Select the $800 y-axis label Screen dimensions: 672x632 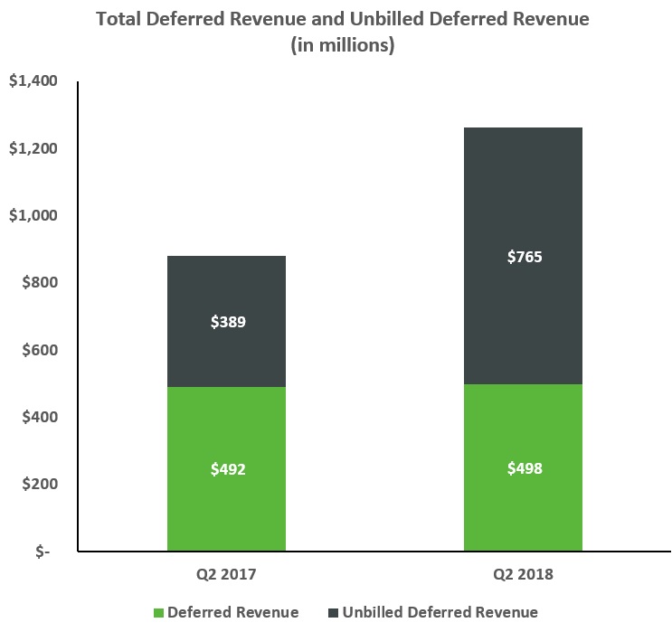[x=36, y=283]
